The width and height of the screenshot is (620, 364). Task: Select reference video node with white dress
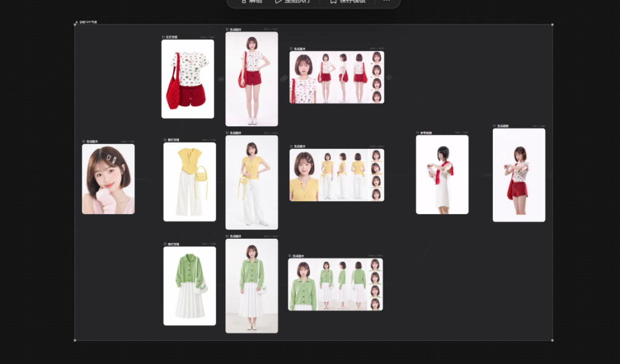443,175
